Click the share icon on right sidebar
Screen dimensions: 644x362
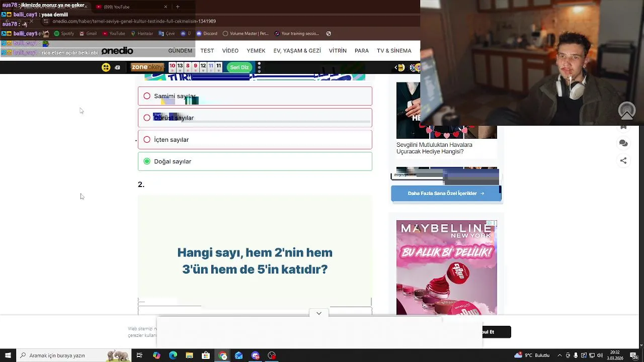(623, 161)
